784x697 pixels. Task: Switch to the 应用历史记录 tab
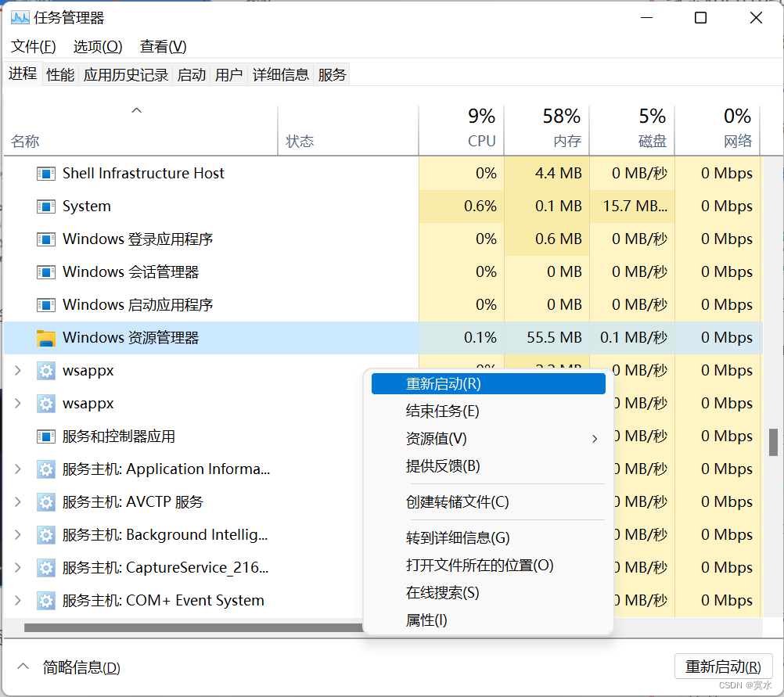(x=125, y=75)
